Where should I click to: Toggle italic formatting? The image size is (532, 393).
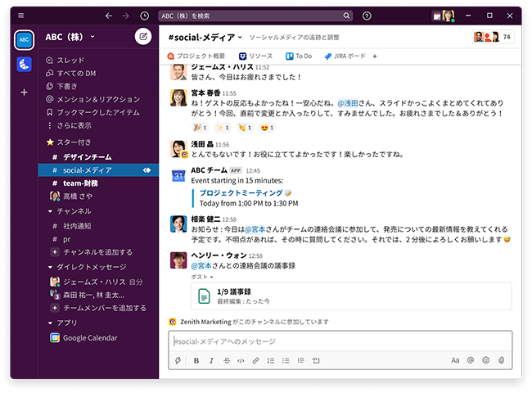coord(210,360)
